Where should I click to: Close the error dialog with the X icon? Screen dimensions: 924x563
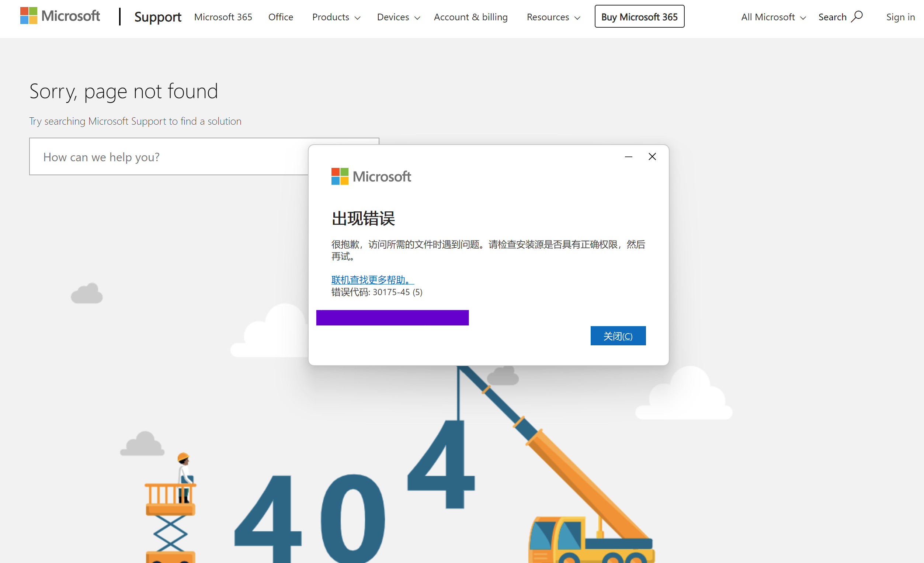[652, 156]
